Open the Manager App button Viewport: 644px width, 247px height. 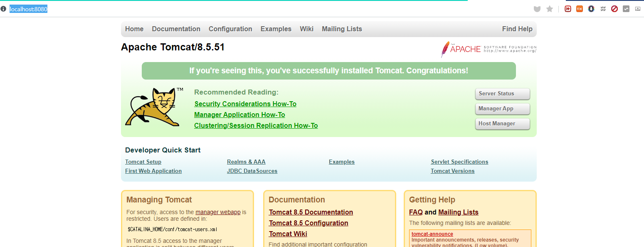[503, 109]
